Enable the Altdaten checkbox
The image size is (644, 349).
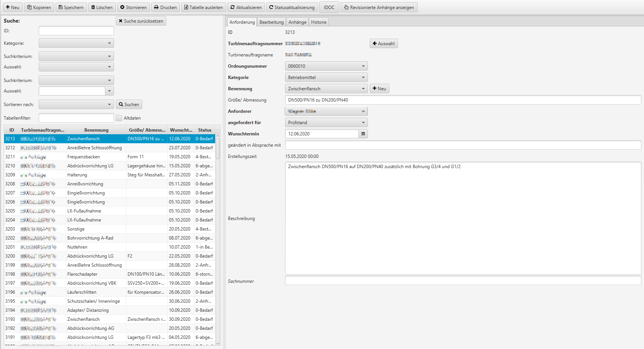pyautogui.click(x=119, y=118)
